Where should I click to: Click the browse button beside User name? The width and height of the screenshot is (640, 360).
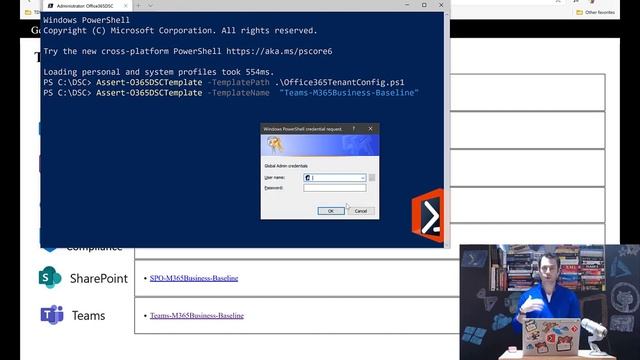372,178
